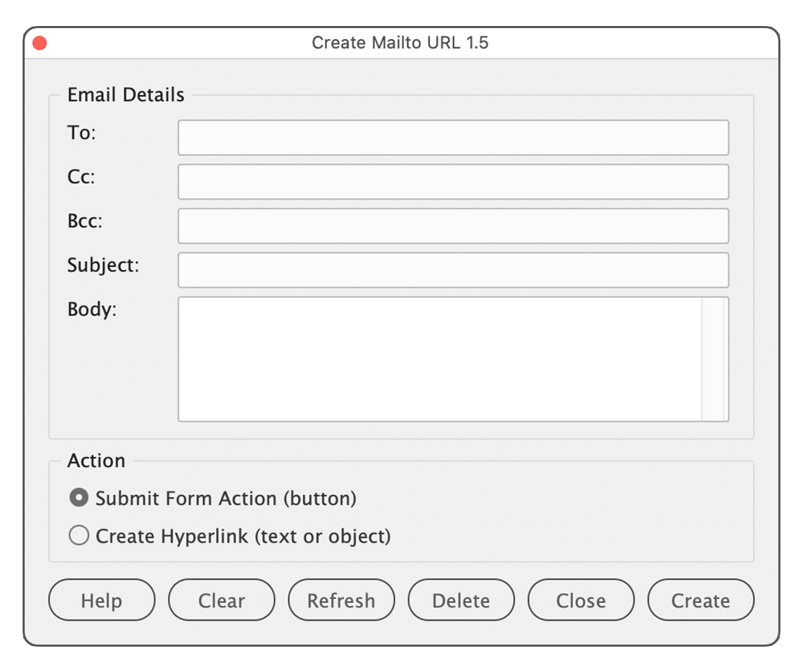Click the To email address field
Screen dimensions: 803x672
pyautogui.click(x=453, y=138)
